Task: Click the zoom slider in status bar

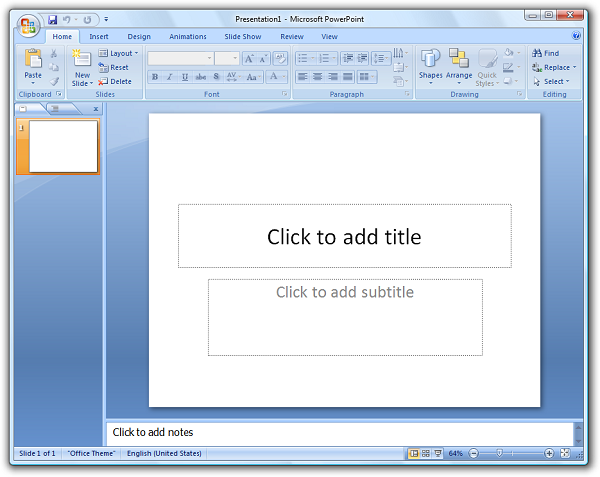Action: coord(499,454)
